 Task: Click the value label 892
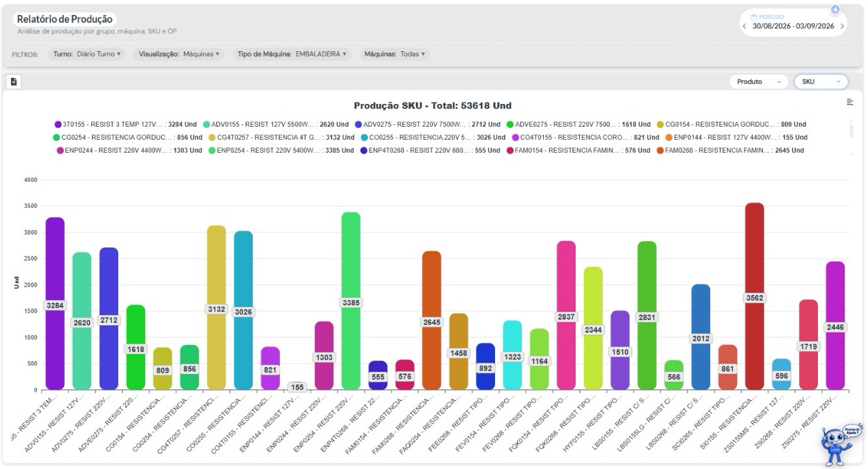(x=485, y=368)
